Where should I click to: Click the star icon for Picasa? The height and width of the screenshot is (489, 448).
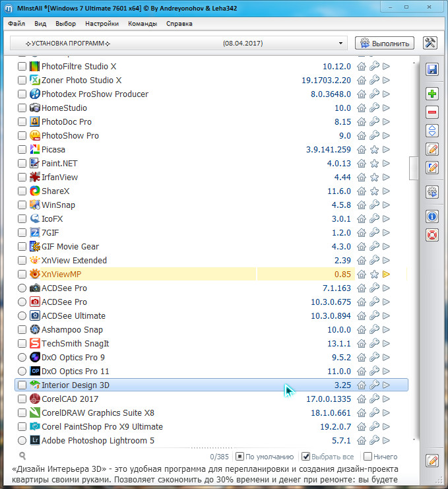(374, 149)
